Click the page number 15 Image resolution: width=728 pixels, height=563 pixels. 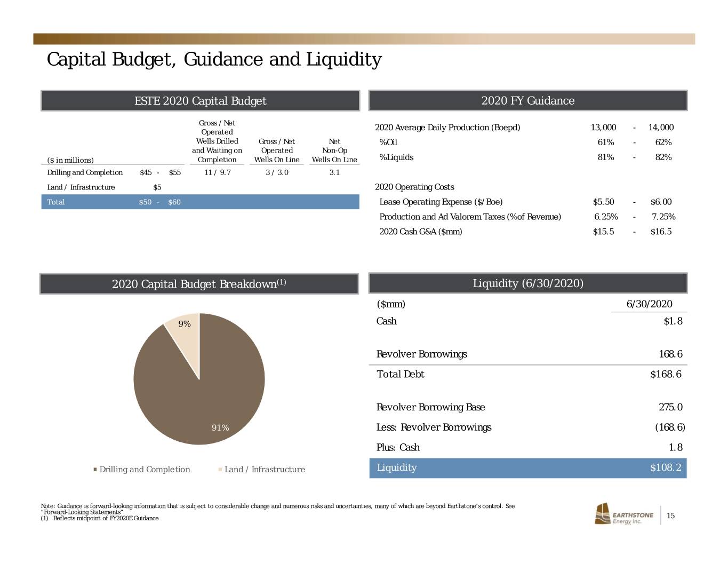coord(671,516)
